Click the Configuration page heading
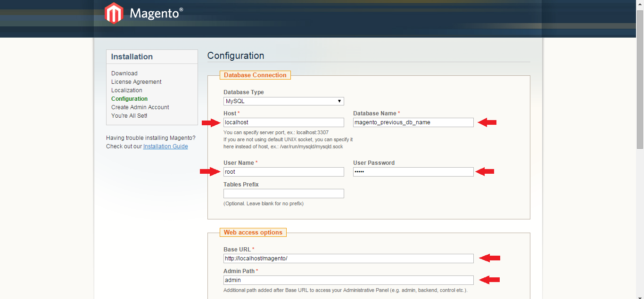Viewport: 644px width, 299px height. click(x=236, y=56)
